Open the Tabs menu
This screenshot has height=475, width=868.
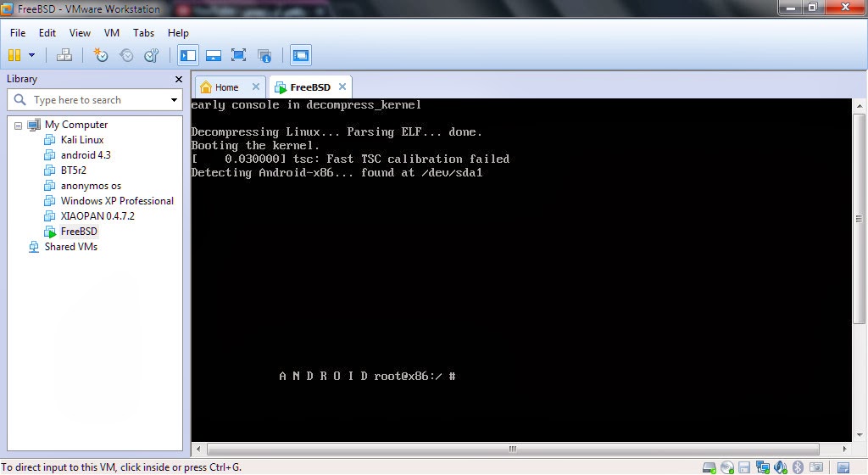[x=143, y=33]
